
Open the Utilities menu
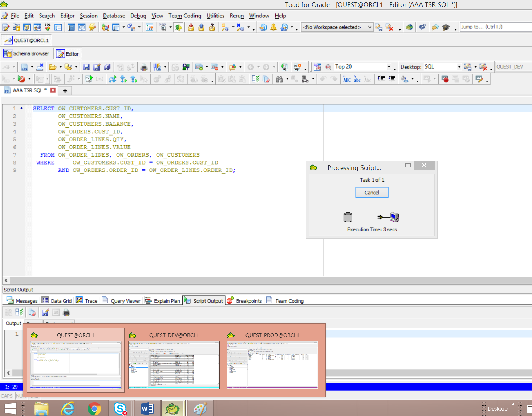pos(215,16)
